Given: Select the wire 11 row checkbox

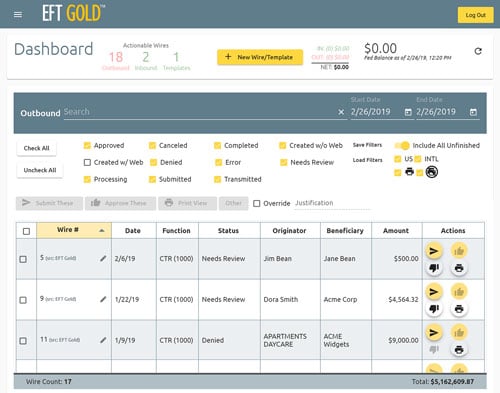Looking at the screenshot, I should [x=23, y=341].
